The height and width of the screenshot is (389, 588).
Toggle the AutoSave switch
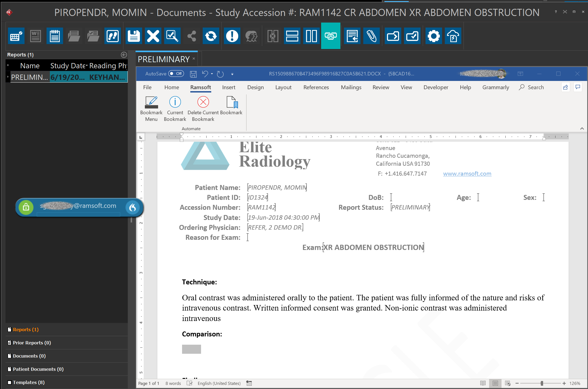tap(176, 74)
